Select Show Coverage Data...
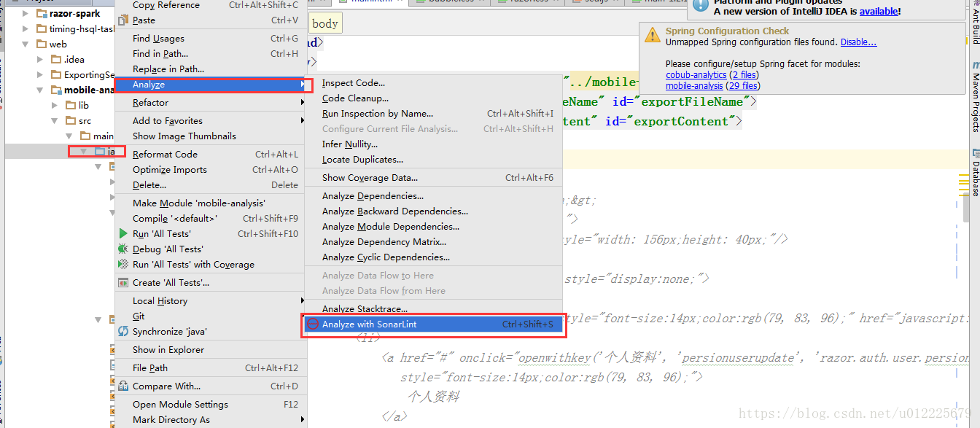The image size is (980, 428). pos(435,178)
